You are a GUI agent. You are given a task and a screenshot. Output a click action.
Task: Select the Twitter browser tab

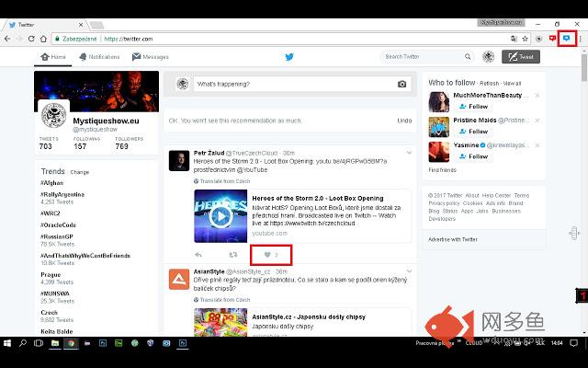45,25
